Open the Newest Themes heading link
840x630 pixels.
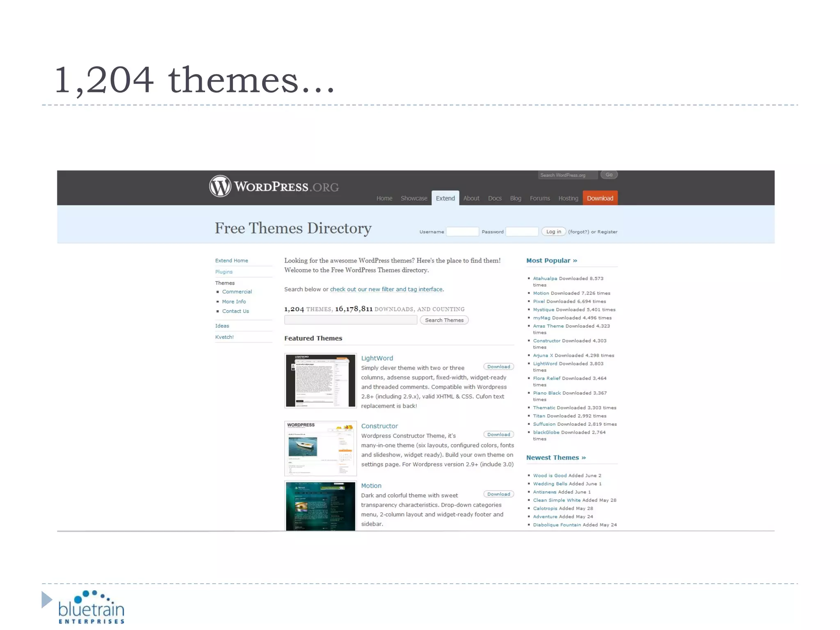(x=556, y=458)
